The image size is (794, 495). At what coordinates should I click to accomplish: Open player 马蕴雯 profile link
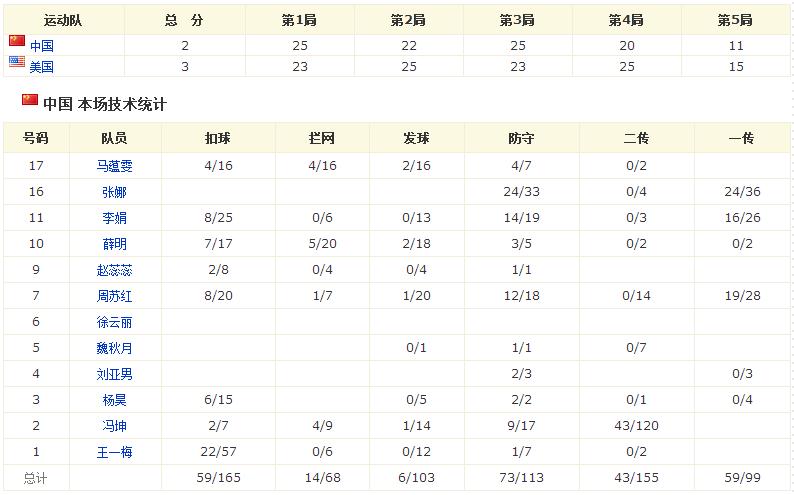click(x=114, y=166)
